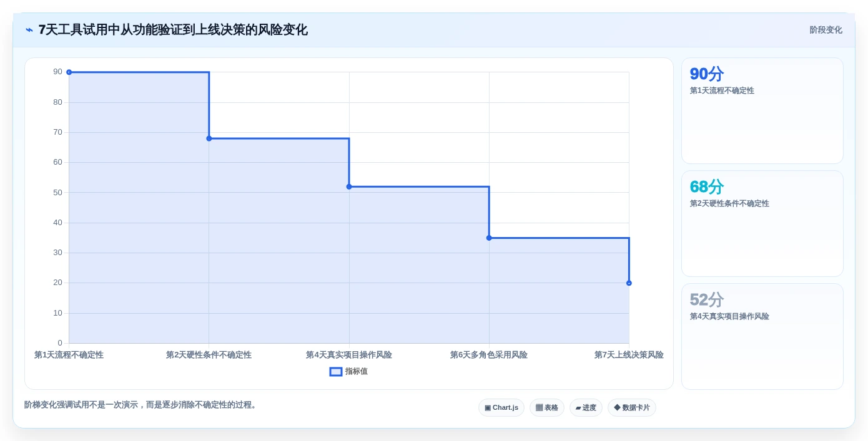
Task: Click the 68分 card value
Action: click(x=706, y=187)
